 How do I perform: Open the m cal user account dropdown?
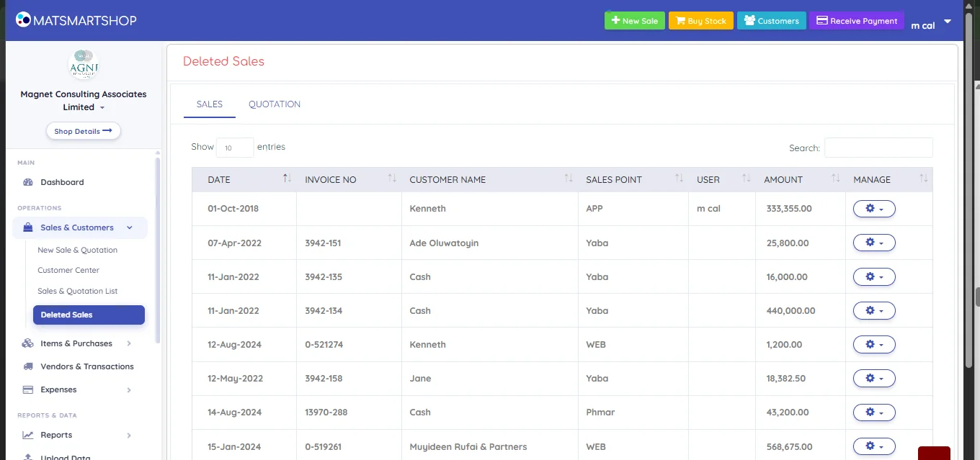coord(931,23)
